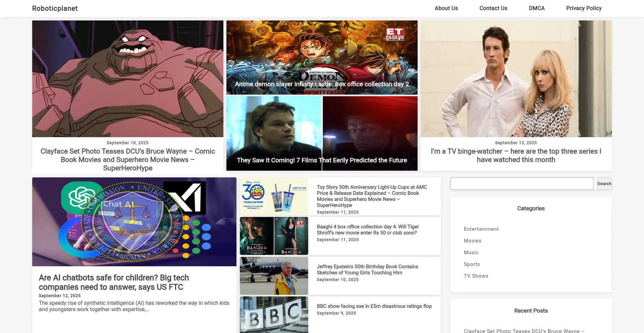Open the Demon Slayer Infinity Castle article
Image resolution: width=644 pixels, height=333 pixels.
point(322,84)
